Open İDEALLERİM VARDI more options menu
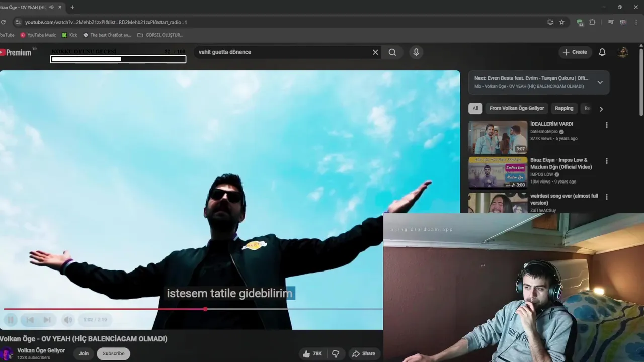Viewport: 644px width, 362px height. [x=606, y=125]
